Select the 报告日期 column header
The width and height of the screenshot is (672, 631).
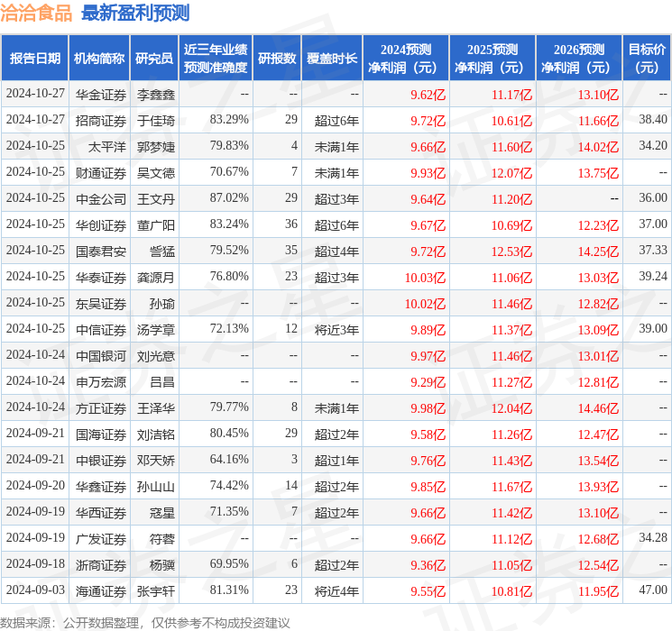pos(34,59)
